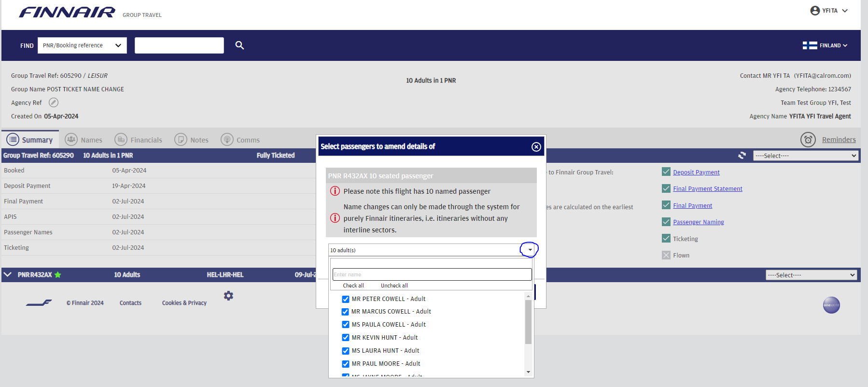Click passenger list scroll up arrow
Viewport: 868px width, 387px height.
click(528, 296)
